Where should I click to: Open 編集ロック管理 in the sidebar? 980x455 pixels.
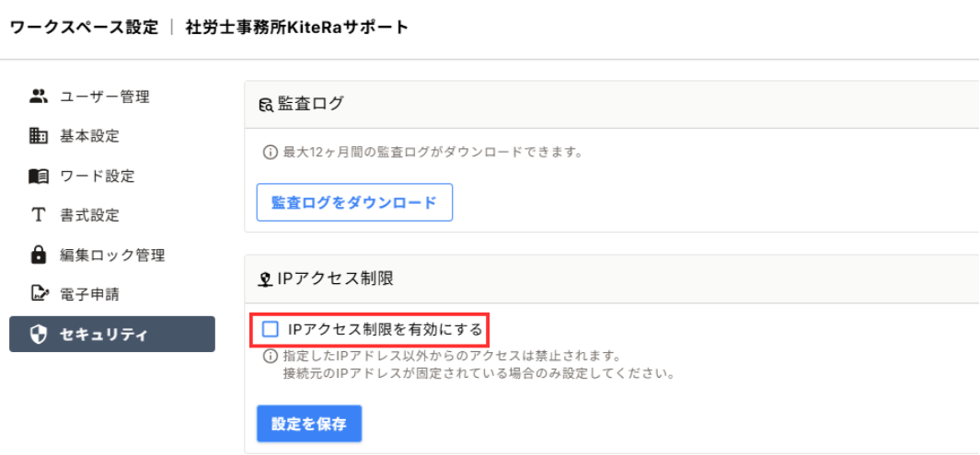click(112, 255)
